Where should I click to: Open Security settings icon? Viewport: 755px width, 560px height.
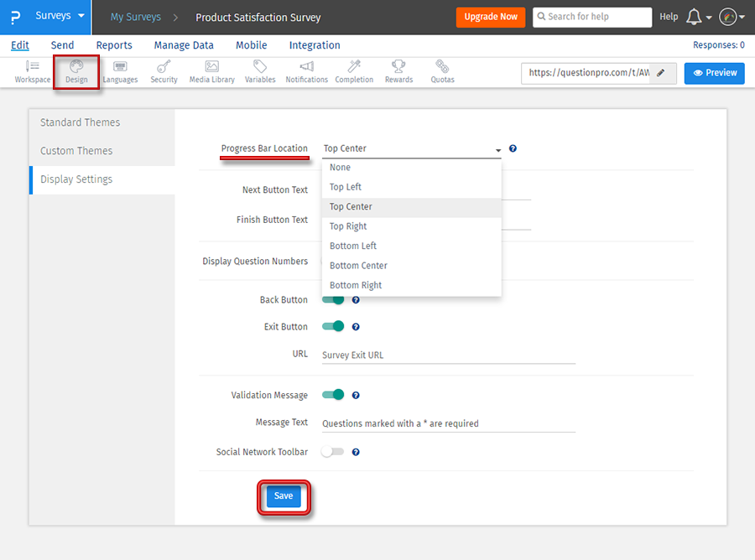pos(164,71)
